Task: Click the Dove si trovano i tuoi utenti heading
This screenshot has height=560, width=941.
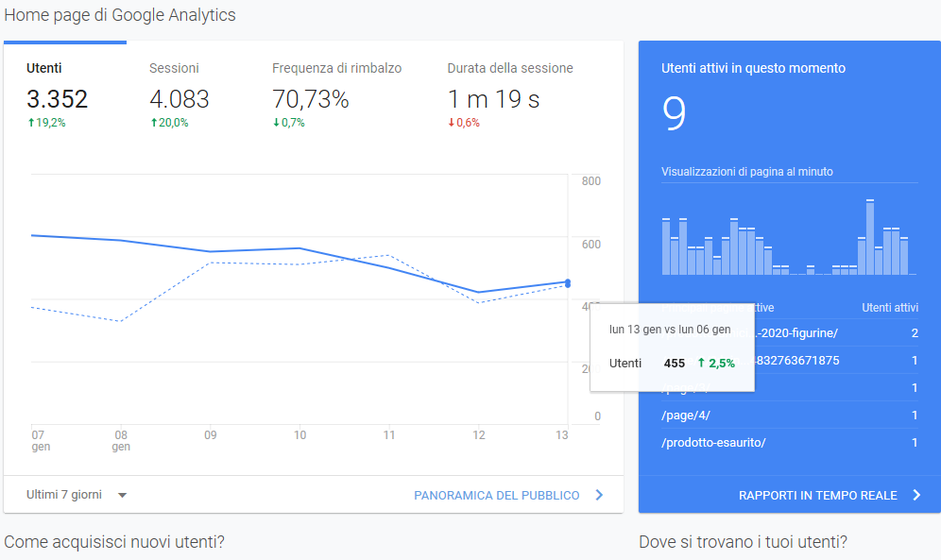Action: 743,542
